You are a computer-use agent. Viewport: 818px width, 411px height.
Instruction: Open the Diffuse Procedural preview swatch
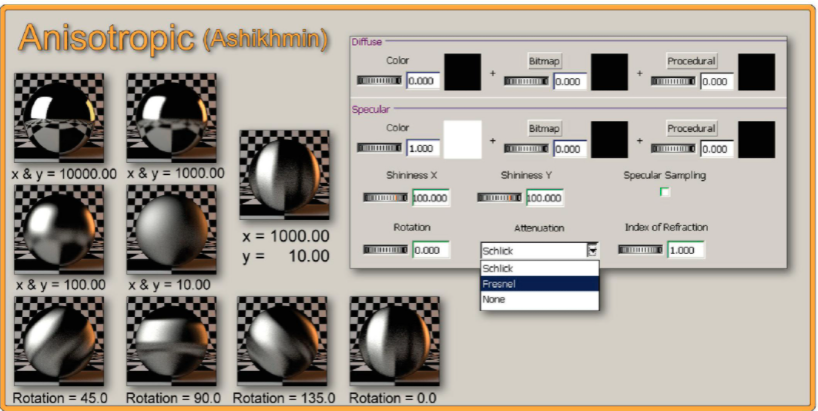click(x=756, y=72)
